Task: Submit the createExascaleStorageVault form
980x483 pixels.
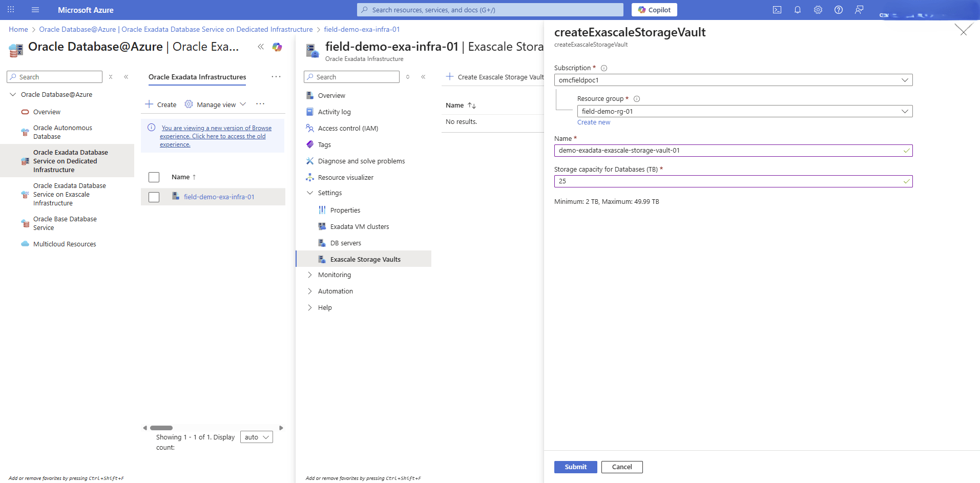Action: 575,467
